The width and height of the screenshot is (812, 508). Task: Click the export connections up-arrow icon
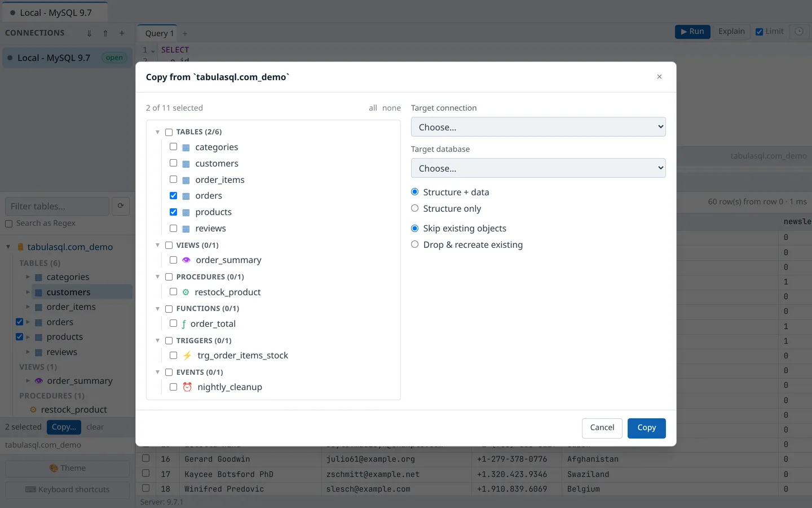click(x=105, y=33)
